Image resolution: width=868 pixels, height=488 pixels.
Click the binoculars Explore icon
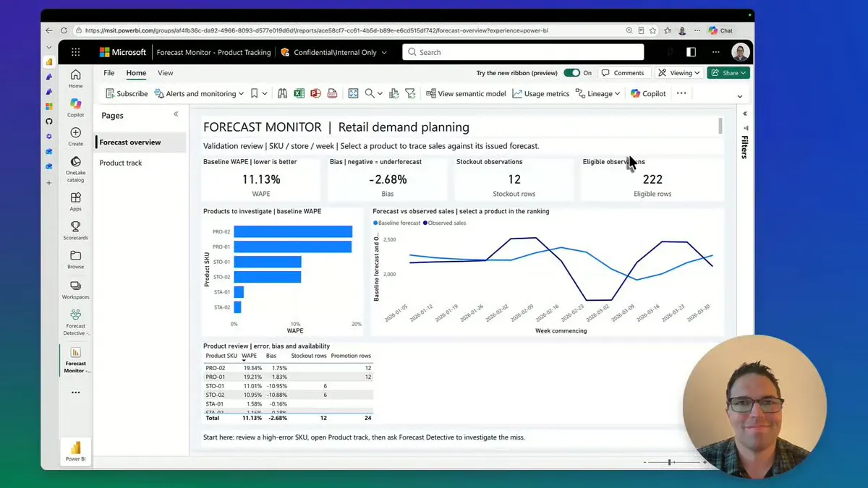click(282, 93)
